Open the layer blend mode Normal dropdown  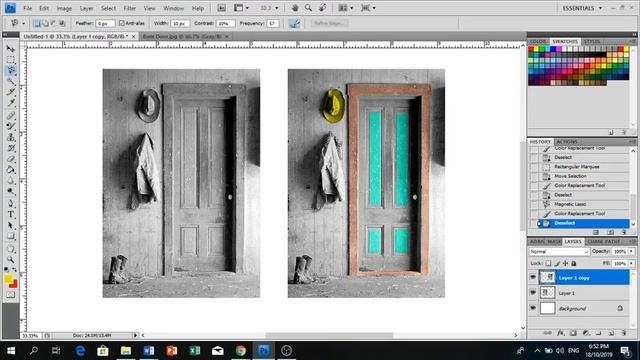[559, 251]
